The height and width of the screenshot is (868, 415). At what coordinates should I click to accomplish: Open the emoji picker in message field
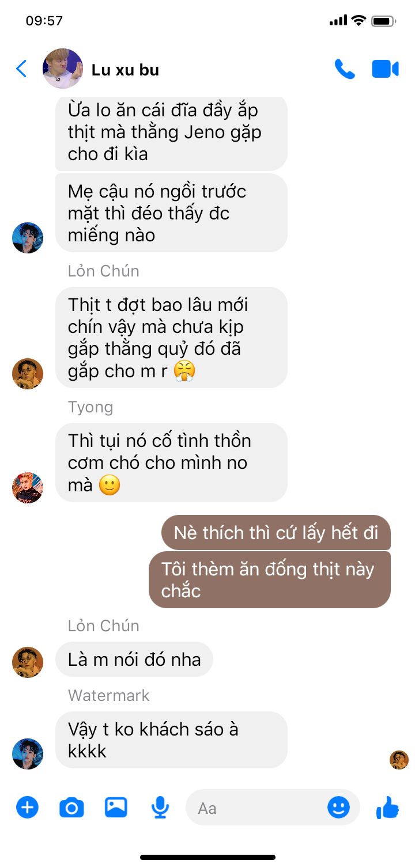(338, 807)
